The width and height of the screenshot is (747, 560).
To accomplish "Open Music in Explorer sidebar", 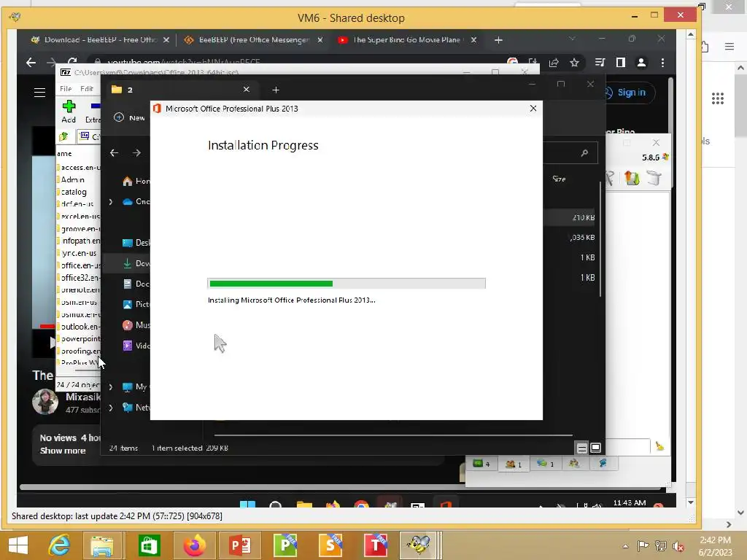I will (x=136, y=325).
